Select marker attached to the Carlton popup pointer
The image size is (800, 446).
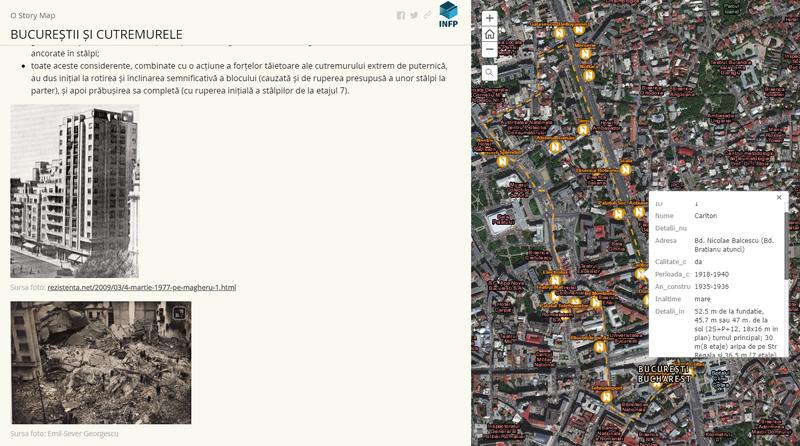(x=641, y=274)
